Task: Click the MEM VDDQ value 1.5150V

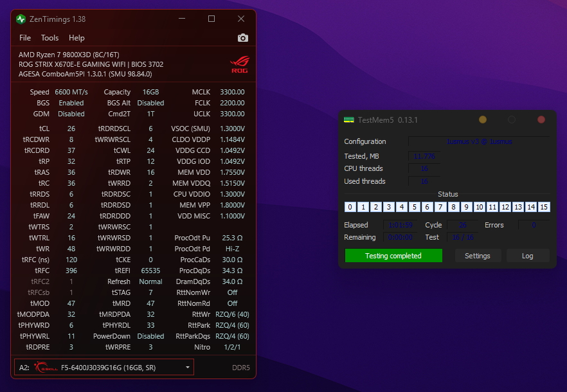Action: 232,183
